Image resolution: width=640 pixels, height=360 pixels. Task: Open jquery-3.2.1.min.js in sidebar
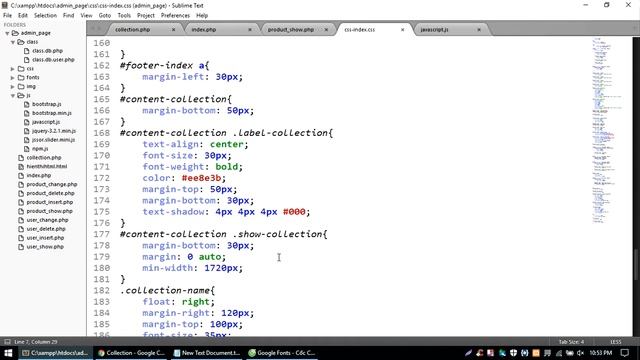(x=54, y=131)
